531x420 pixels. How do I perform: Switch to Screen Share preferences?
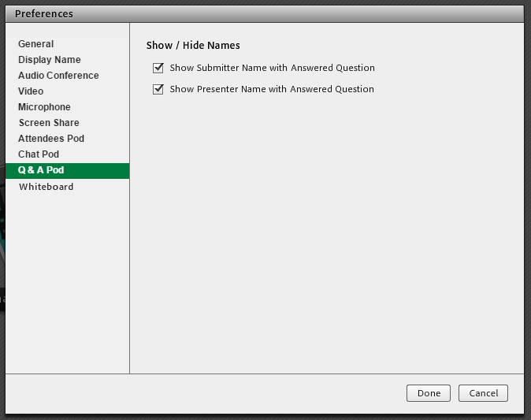(49, 123)
